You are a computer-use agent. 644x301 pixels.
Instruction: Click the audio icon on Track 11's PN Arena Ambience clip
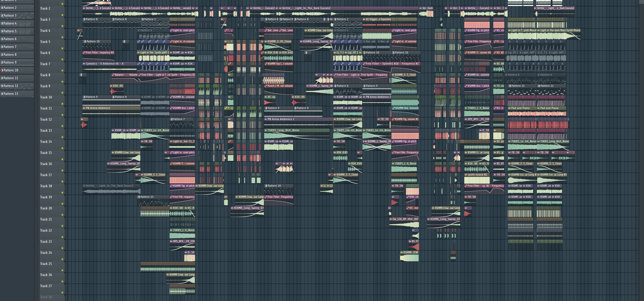[84, 108]
